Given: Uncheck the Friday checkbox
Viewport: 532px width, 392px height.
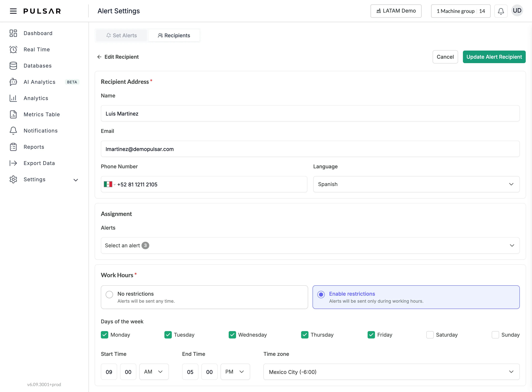Looking at the screenshot, I should pos(371,335).
